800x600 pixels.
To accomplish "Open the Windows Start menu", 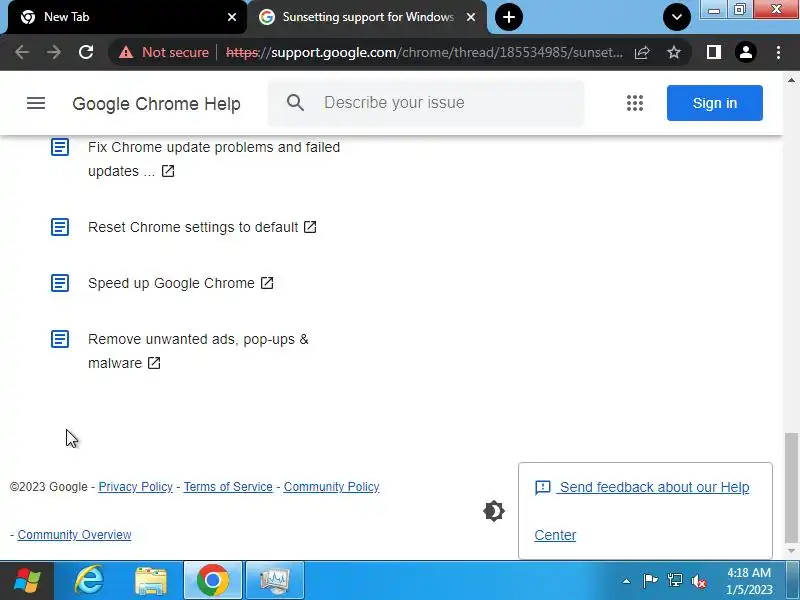I will (27, 581).
